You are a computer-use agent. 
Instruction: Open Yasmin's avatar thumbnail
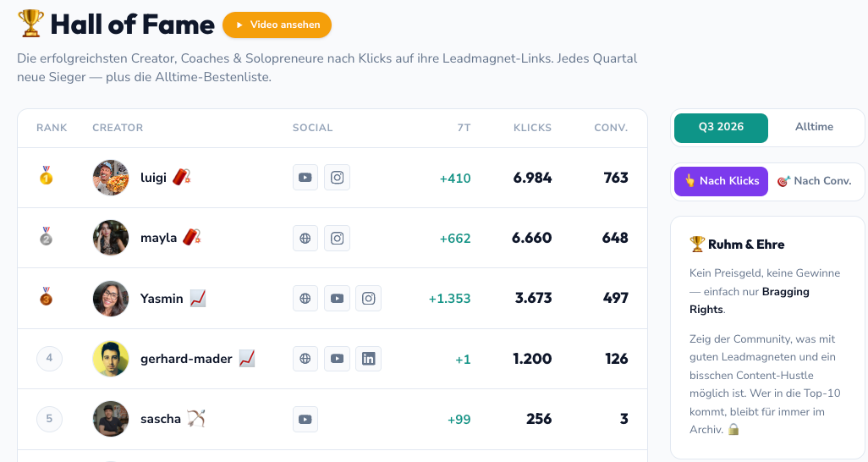pos(111,299)
